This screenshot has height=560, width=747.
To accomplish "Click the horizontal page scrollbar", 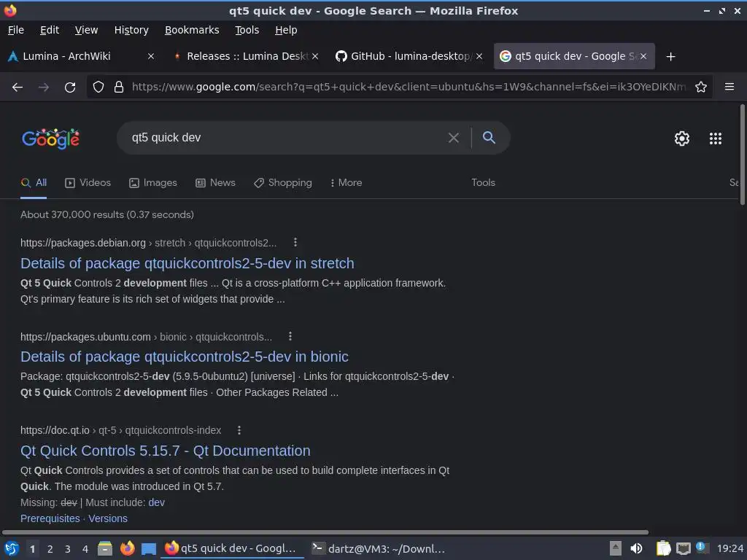I will point(325,532).
